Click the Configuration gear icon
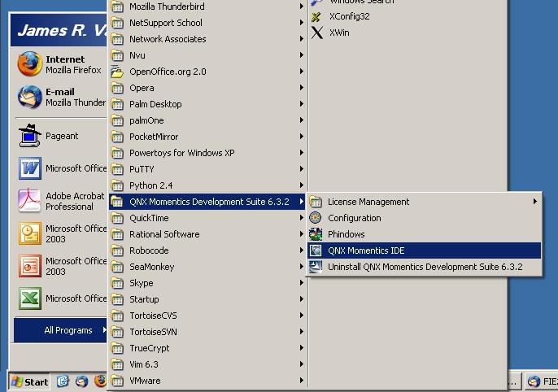The width and height of the screenshot is (558, 392). (316, 218)
